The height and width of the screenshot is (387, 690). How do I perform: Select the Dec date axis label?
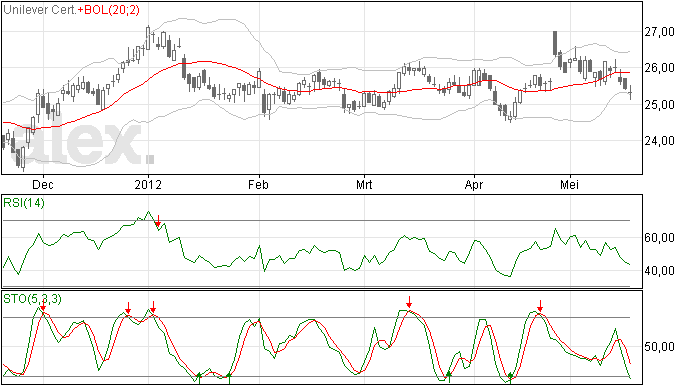[43, 184]
